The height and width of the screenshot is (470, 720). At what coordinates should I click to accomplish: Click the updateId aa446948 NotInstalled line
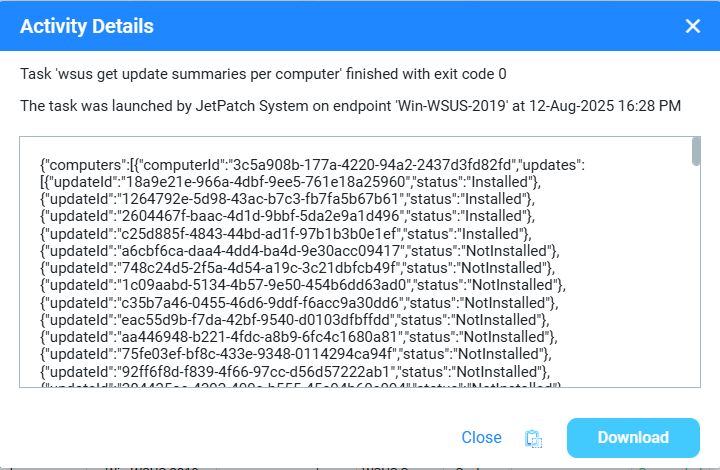pyautogui.click(x=300, y=338)
